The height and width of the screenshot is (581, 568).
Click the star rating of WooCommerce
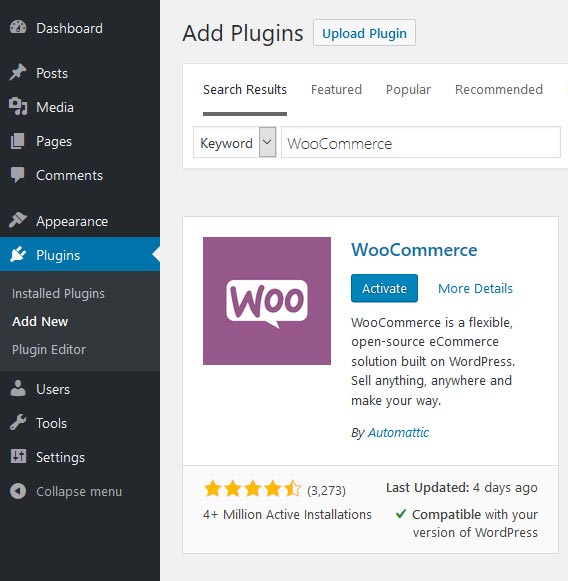pyautogui.click(x=252, y=489)
